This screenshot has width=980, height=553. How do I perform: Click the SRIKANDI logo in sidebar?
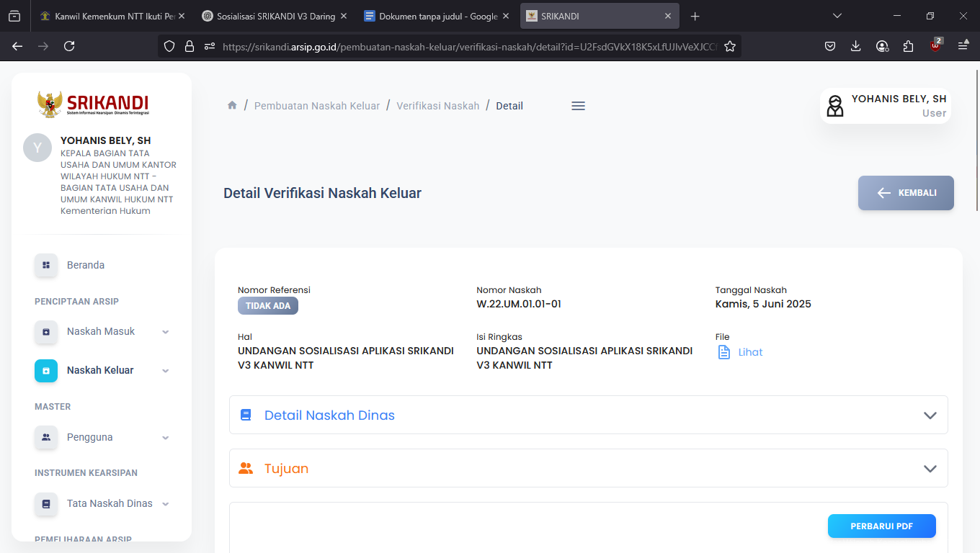(x=93, y=104)
